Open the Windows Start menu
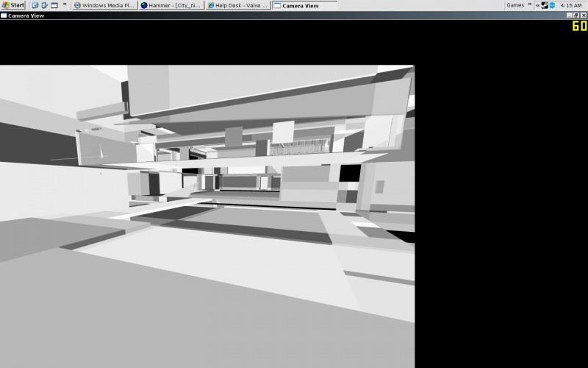 (x=13, y=5)
